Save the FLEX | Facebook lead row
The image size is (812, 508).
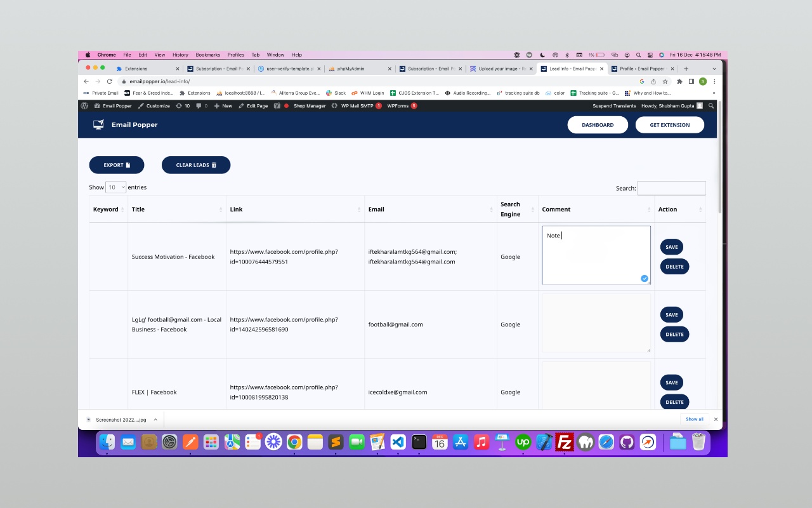click(671, 382)
